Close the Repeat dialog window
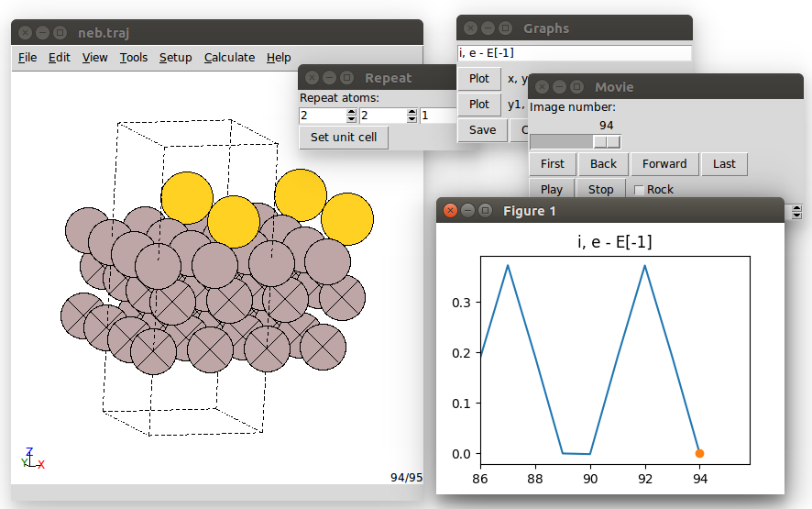Image resolution: width=812 pixels, height=509 pixels. [x=312, y=78]
